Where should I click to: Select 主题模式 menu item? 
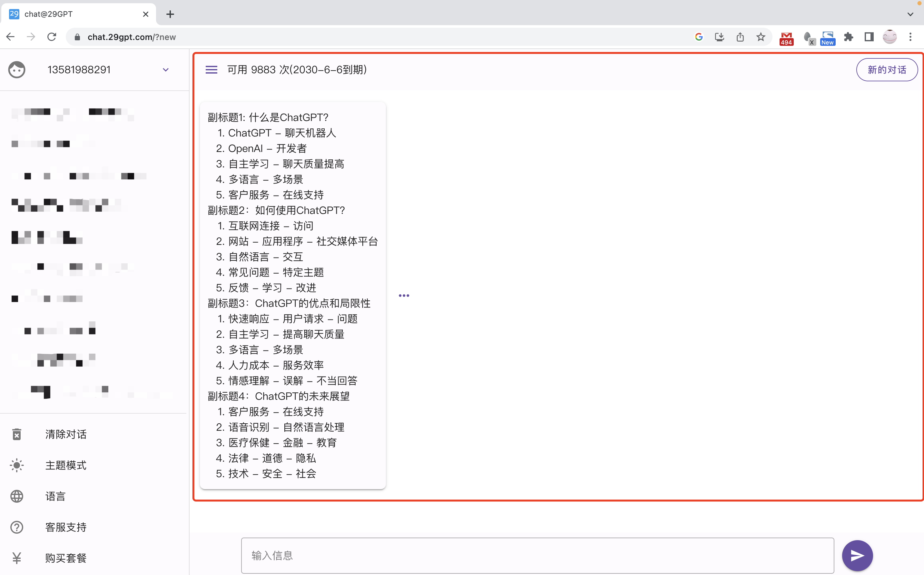coord(66,465)
